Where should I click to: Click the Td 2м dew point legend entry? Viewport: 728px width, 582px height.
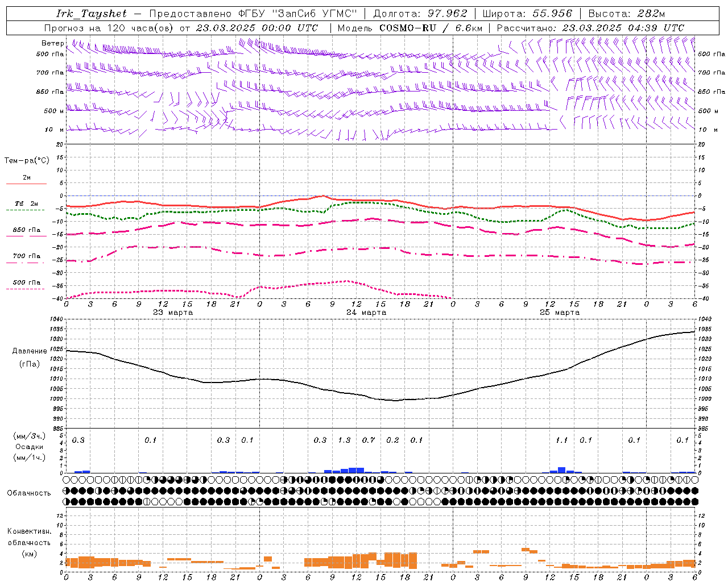coord(26,203)
